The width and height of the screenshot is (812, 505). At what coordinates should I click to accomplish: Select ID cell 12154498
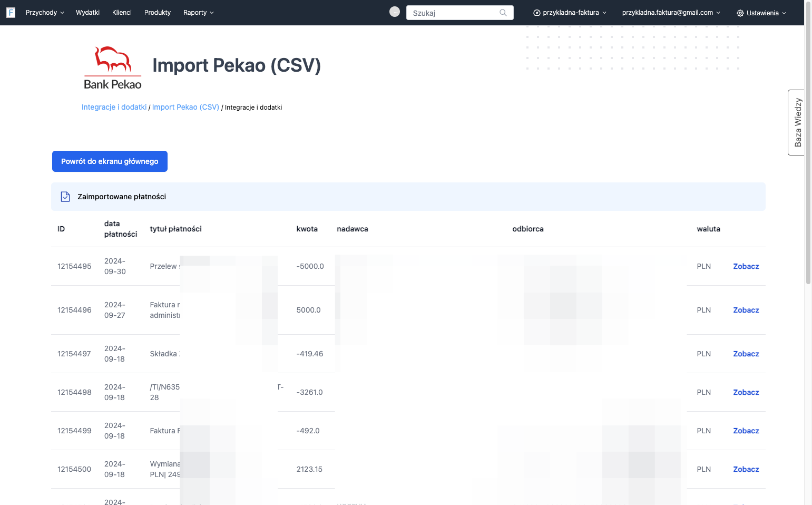coord(74,392)
